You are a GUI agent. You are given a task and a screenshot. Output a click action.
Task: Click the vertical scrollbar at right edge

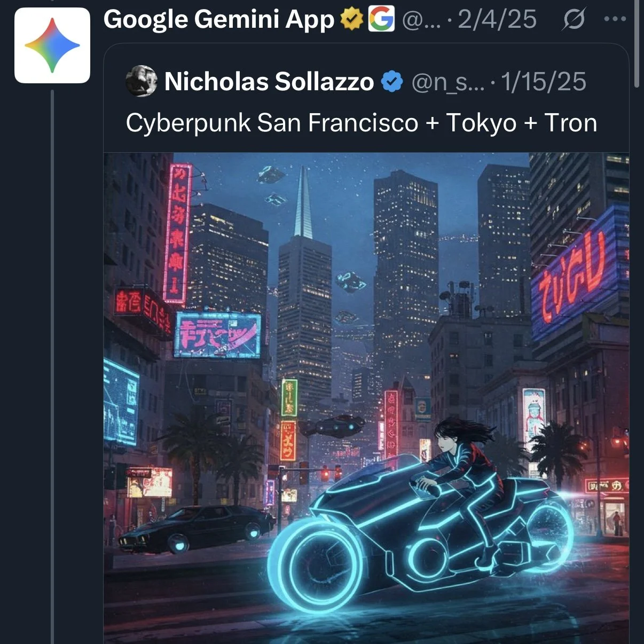point(637,44)
